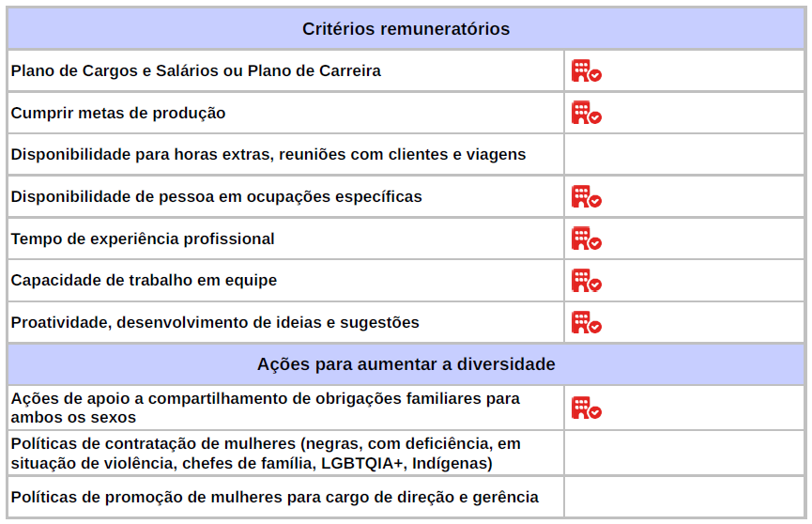The width and height of the screenshot is (812, 524).
Task: Select the Capacidade de trabalho em equipe text
Action: coord(144,281)
